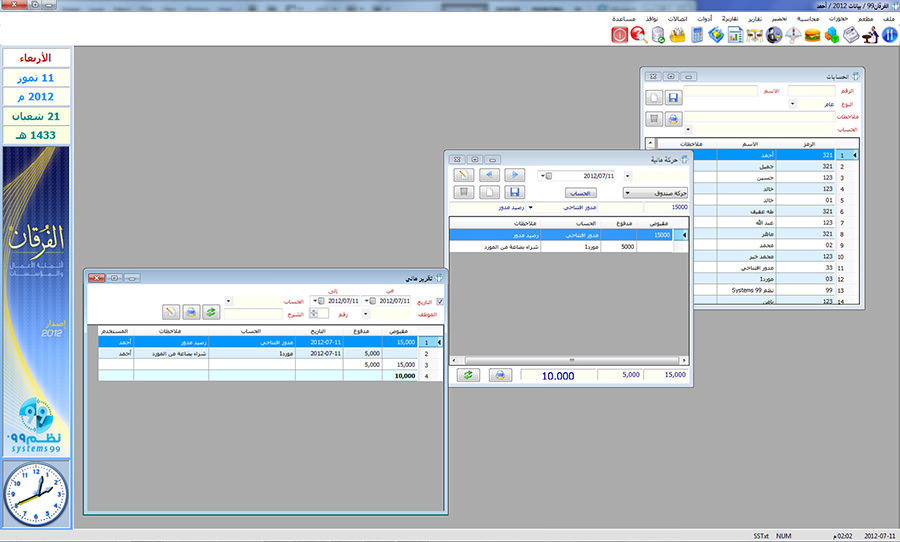Viewport: 900px width, 542px height.
Task: Open the مساعدة help menu
Action: point(623,19)
